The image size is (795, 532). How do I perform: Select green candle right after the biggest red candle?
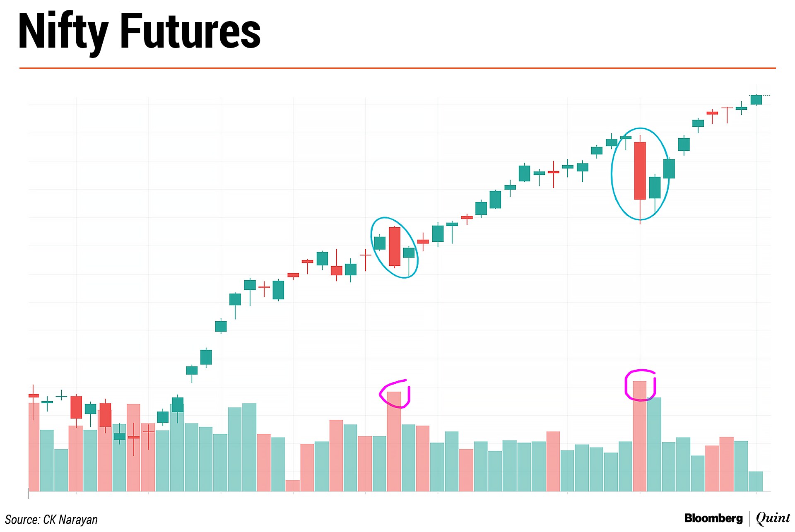pos(655,188)
